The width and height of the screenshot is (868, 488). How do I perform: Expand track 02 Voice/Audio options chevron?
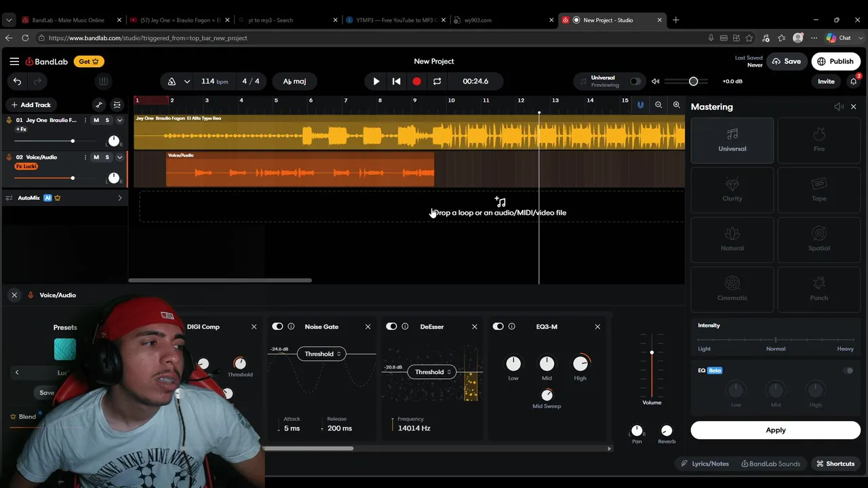pos(119,157)
